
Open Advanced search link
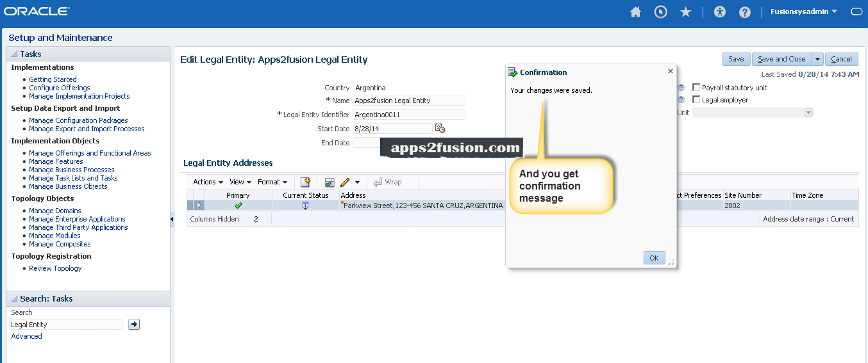pyautogui.click(x=26, y=336)
